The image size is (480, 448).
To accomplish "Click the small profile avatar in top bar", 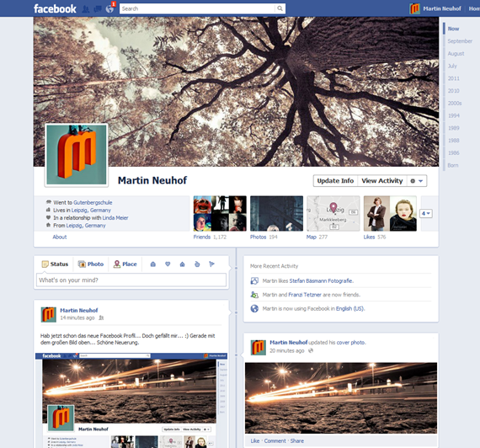I will point(414,8).
